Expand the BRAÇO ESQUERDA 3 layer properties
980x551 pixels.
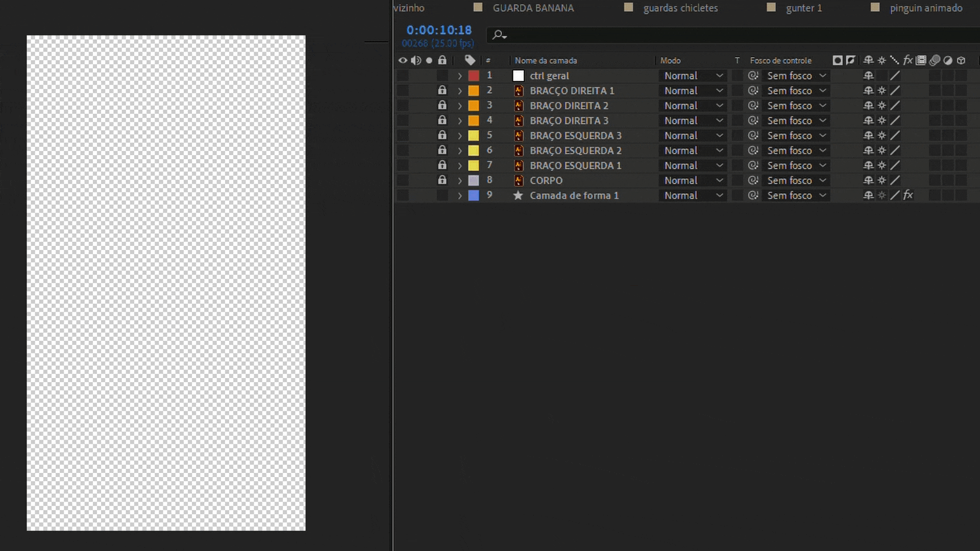pos(460,136)
